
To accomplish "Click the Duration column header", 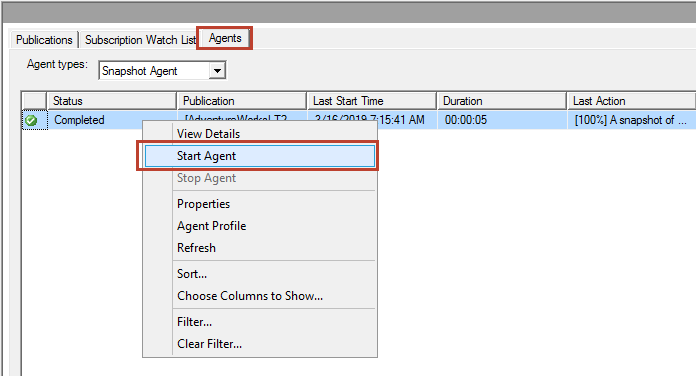I will pyautogui.click(x=502, y=101).
